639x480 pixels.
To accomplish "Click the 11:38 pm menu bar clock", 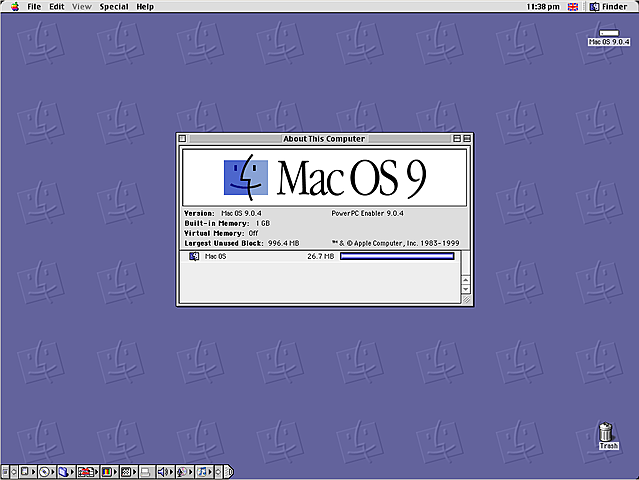I will [x=543, y=7].
